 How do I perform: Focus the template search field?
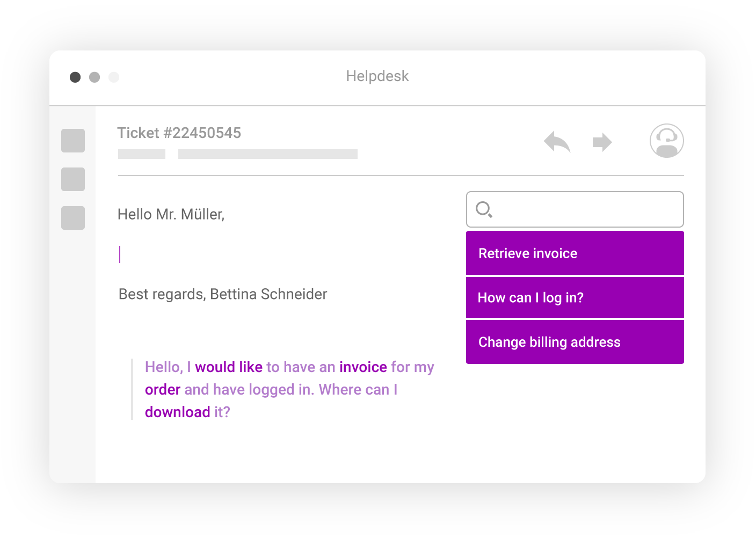[x=575, y=209]
